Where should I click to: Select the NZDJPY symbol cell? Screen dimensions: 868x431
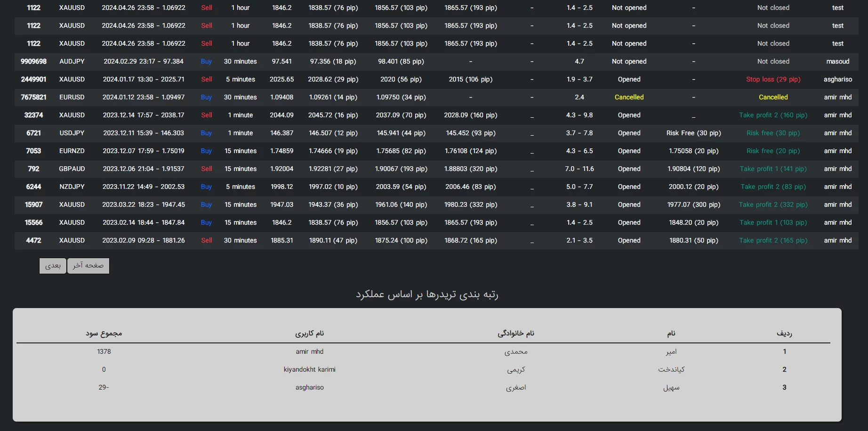coord(72,187)
